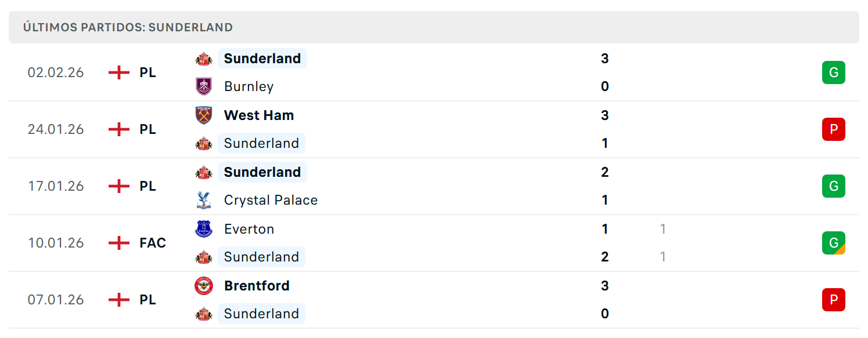The image size is (868, 338).
Task: Click green G badge for Burnley match
Action: [x=834, y=72]
